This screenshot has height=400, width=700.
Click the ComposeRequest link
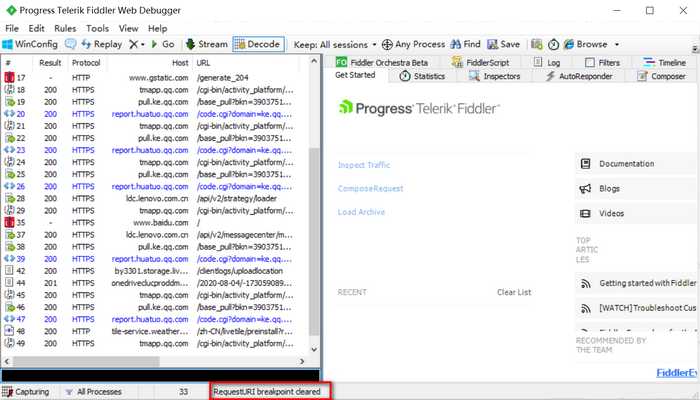coord(370,188)
